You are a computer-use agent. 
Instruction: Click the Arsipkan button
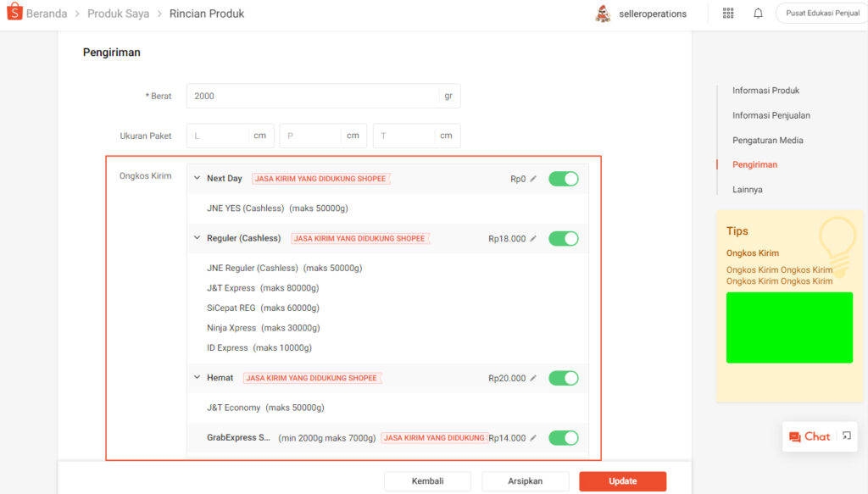[526, 481]
